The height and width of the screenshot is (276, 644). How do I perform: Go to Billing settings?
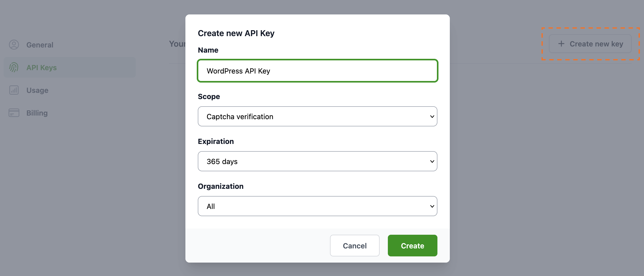(x=37, y=113)
